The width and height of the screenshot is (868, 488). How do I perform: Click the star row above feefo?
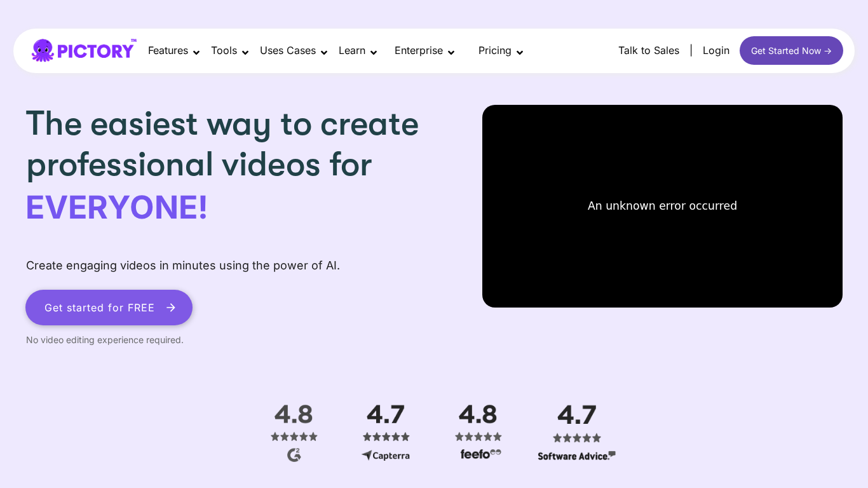point(478,437)
